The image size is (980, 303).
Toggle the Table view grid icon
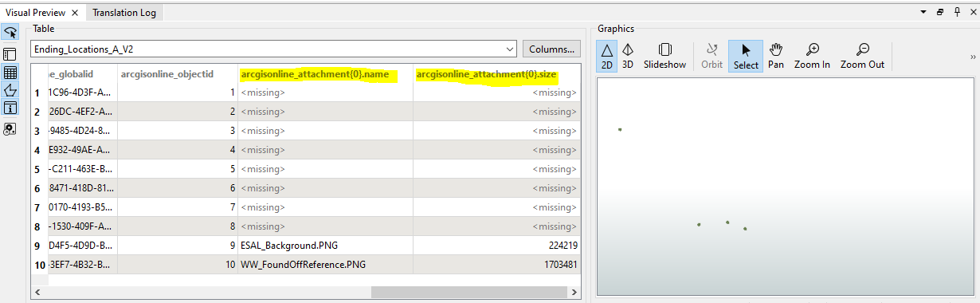click(10, 72)
